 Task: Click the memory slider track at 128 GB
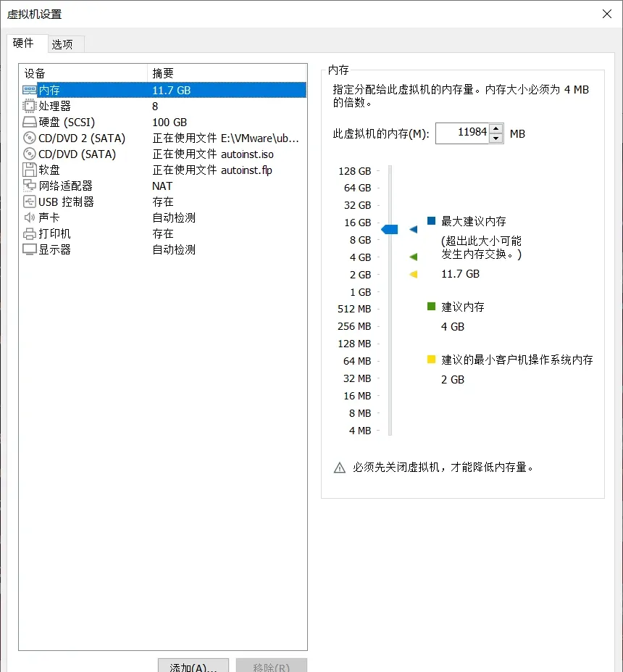(x=390, y=171)
